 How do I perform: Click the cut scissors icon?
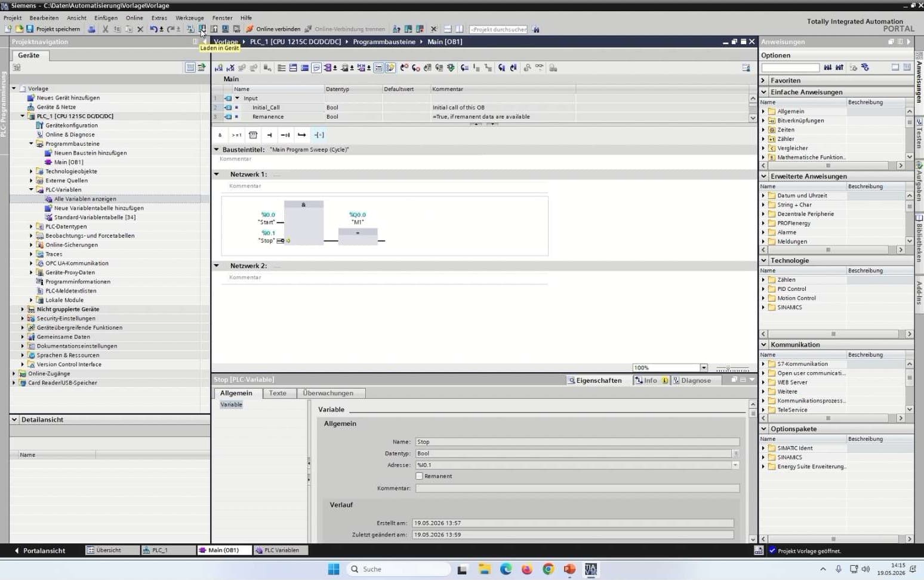tap(106, 29)
